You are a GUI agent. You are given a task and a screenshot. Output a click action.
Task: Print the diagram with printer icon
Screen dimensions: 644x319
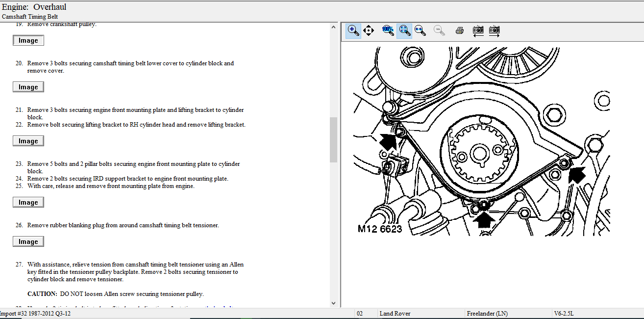pyautogui.click(x=459, y=30)
